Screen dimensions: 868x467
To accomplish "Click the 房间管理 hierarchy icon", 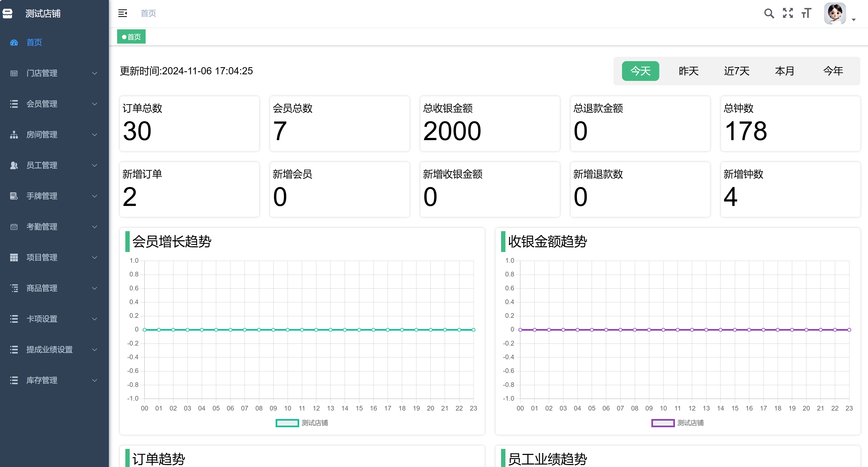I will 14,134.
